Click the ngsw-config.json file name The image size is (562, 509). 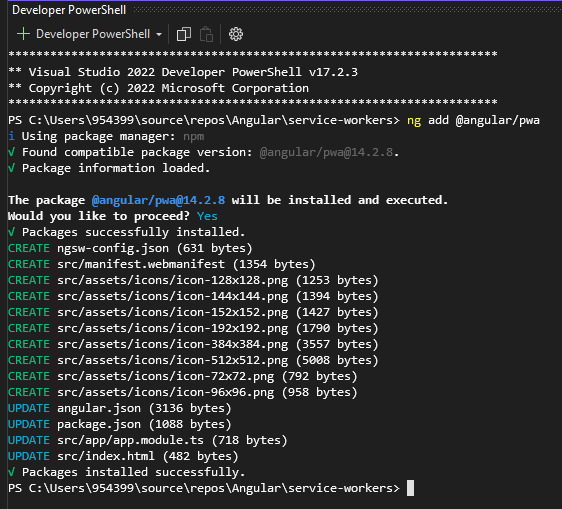pos(113,248)
